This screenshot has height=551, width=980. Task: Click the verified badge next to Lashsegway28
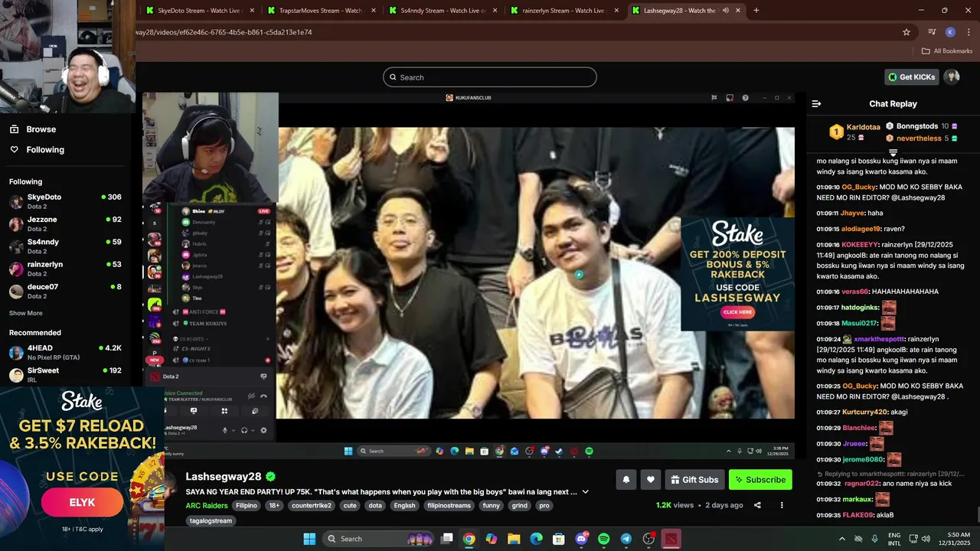270,477
